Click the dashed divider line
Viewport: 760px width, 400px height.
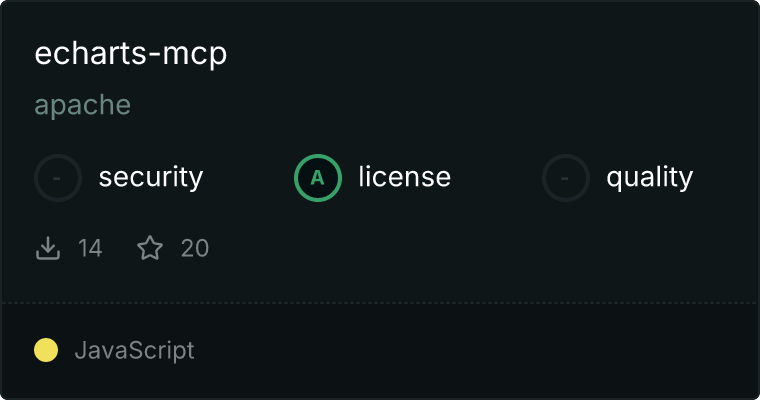point(380,303)
